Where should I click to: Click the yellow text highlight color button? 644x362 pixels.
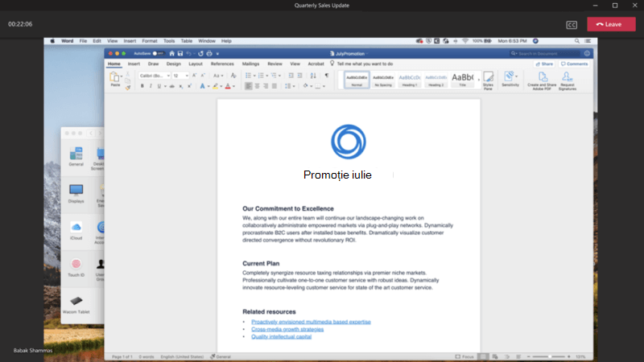pyautogui.click(x=215, y=86)
